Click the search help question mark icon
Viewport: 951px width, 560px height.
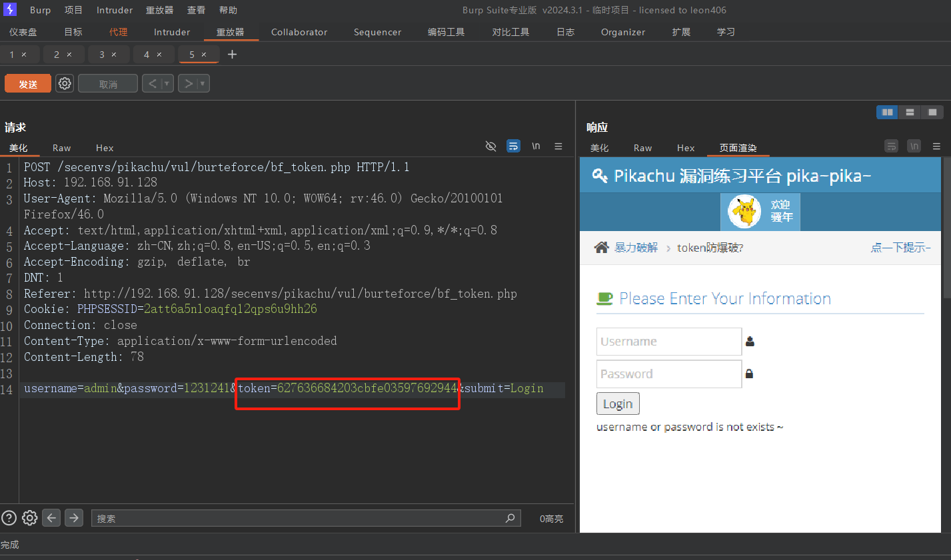click(x=9, y=518)
